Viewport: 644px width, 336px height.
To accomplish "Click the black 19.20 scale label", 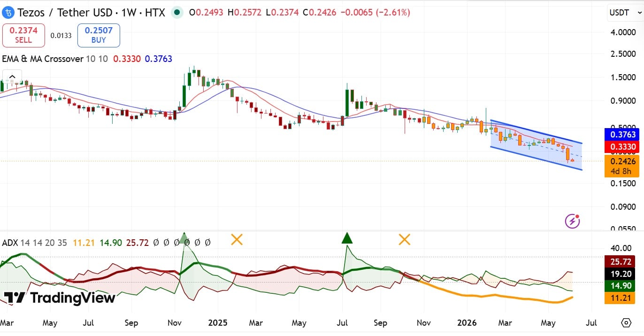I will (x=620, y=274).
